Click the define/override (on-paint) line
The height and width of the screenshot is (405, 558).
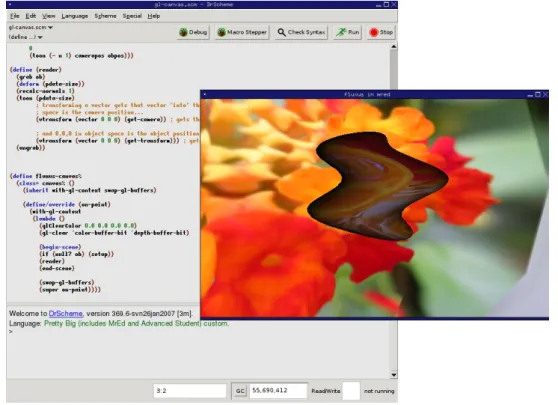(x=67, y=205)
